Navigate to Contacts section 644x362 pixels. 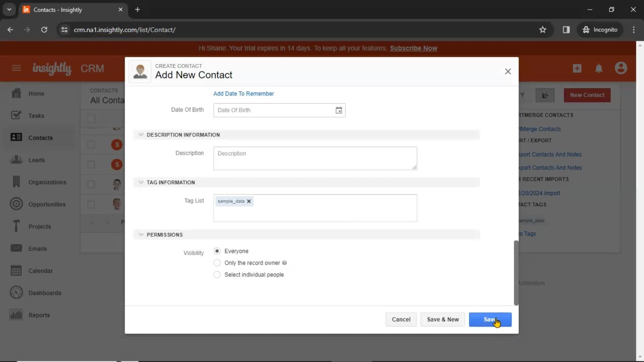40,137
